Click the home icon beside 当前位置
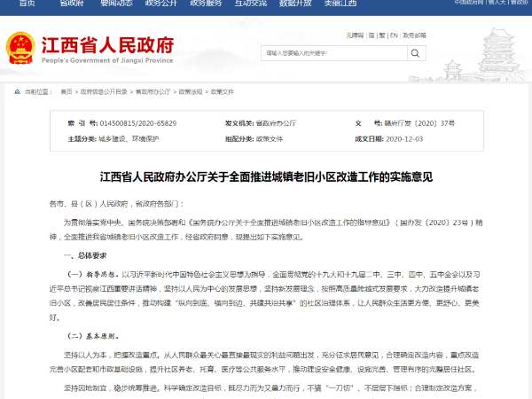The height and width of the screenshot is (399, 532). point(17,91)
